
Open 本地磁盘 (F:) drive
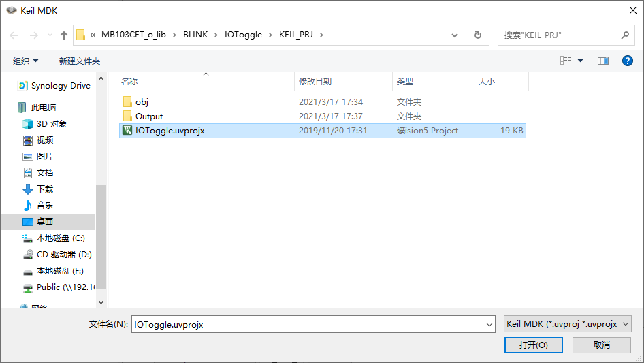coord(53,271)
